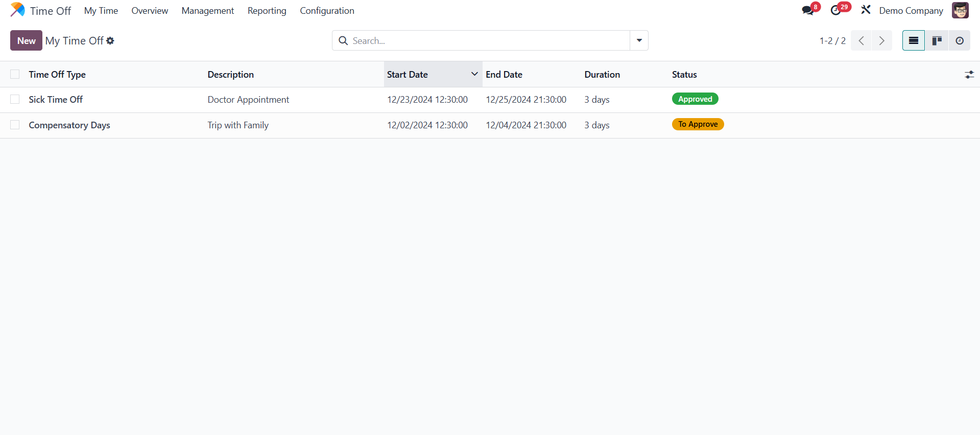Open the Sick Time Off record

[56, 100]
